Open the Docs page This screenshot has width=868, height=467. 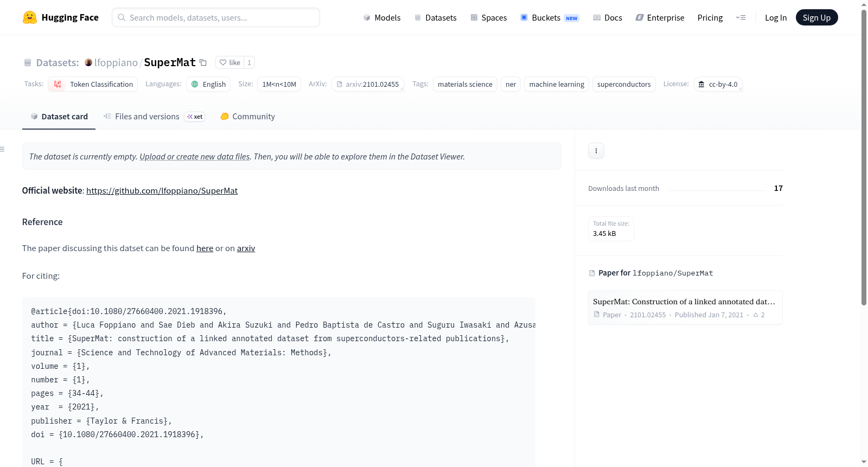pyautogui.click(x=607, y=17)
